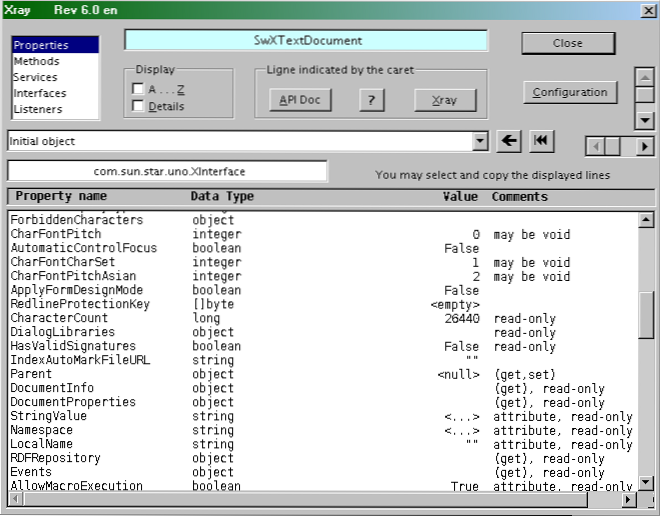Select Services in the category list
This screenshot has height=516, width=660.
(x=35, y=77)
